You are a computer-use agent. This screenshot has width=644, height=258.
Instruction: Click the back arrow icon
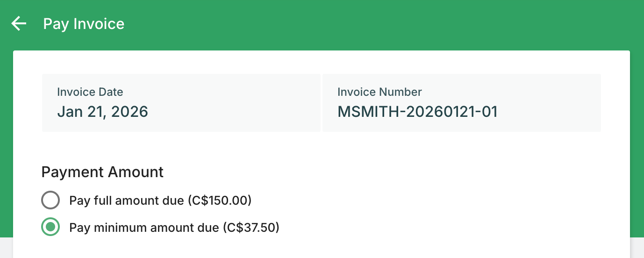19,23
